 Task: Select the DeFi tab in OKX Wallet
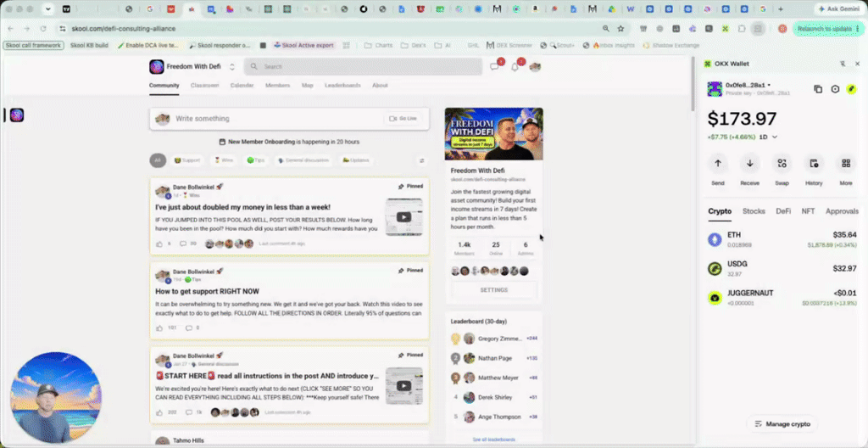click(x=783, y=211)
